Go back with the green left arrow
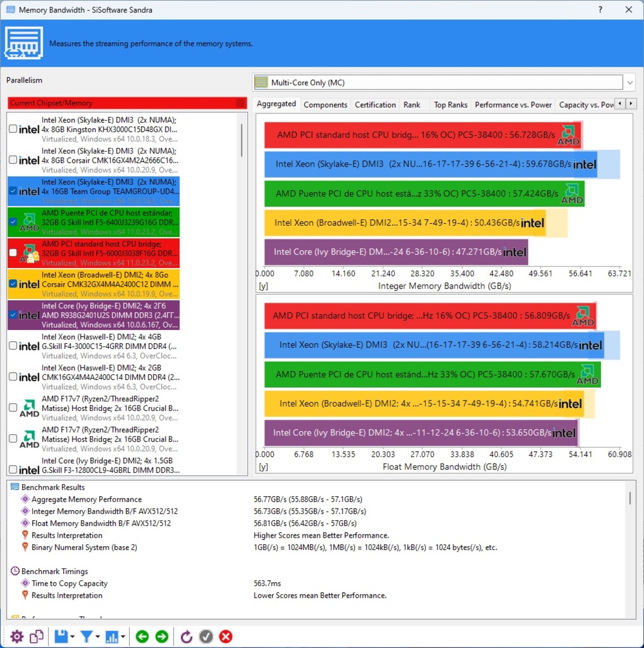This screenshot has width=644, height=648. (142, 636)
